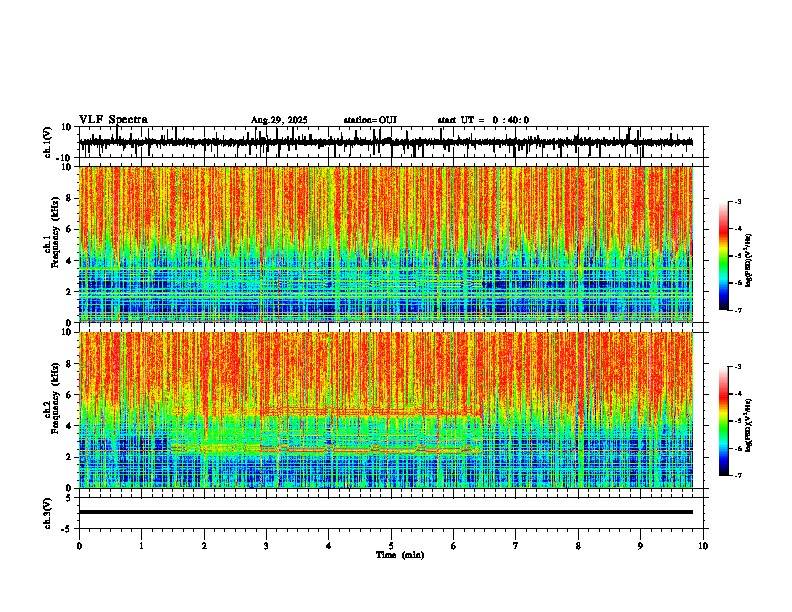Click the "-3" label on ch.1 color scale
Screen dimensions: 792x612
(x=738, y=202)
